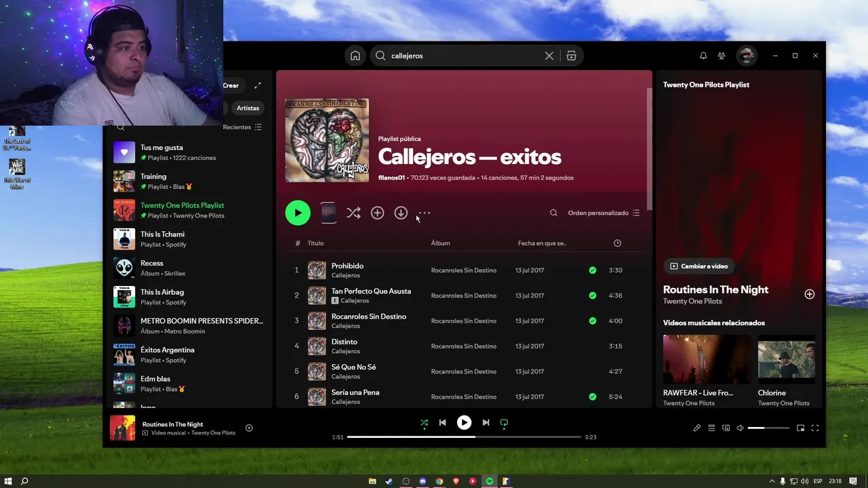Image resolution: width=868 pixels, height=488 pixels.
Task: Skip to the next track
Action: (x=486, y=422)
